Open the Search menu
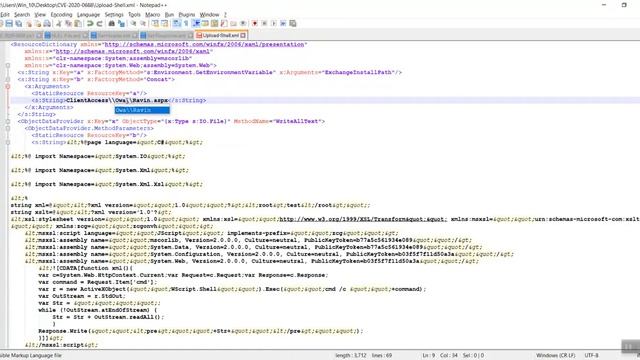This screenshot has height=360, width=640. point(22,15)
